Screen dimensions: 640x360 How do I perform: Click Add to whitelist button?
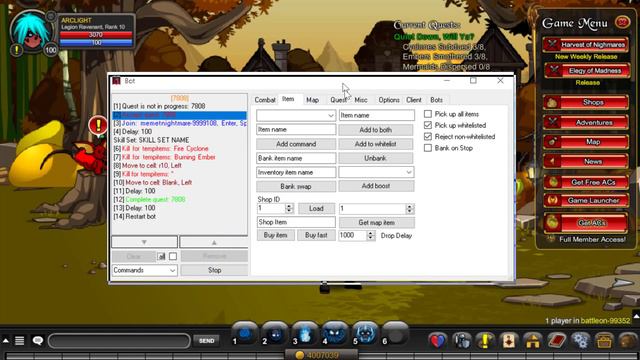coord(376,144)
